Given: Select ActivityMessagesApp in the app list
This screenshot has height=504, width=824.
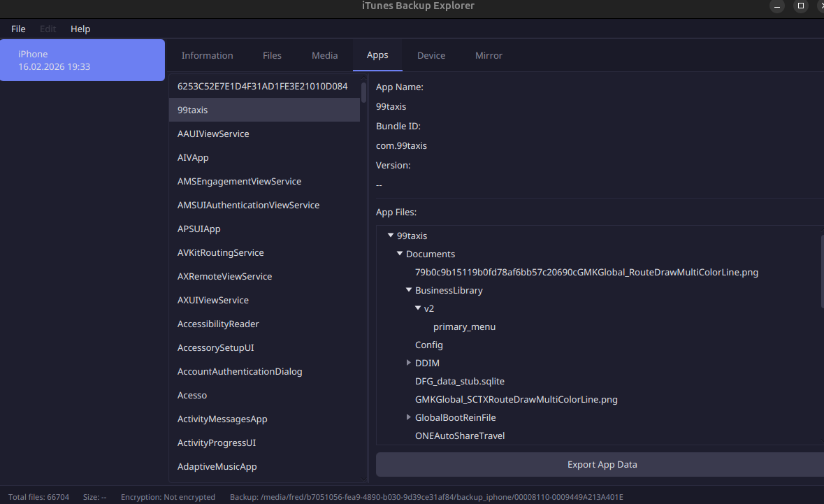Looking at the screenshot, I should (264, 419).
